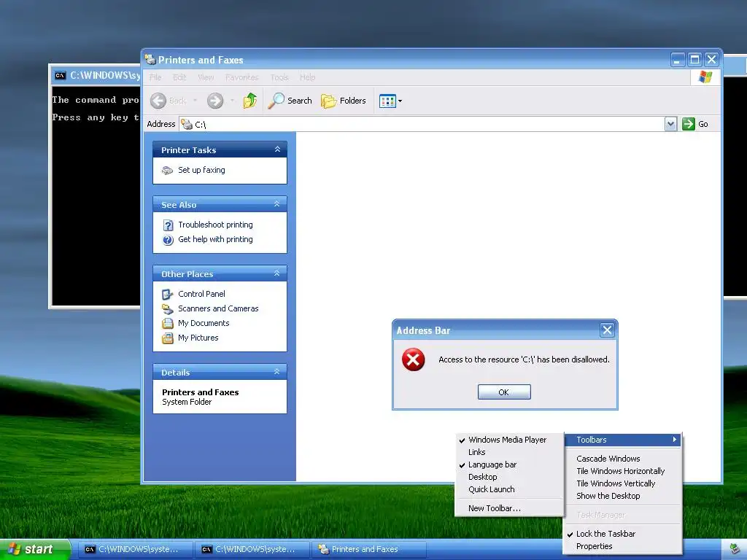Choose Show the Desktop
The width and height of the screenshot is (747, 560).
coord(623,496)
